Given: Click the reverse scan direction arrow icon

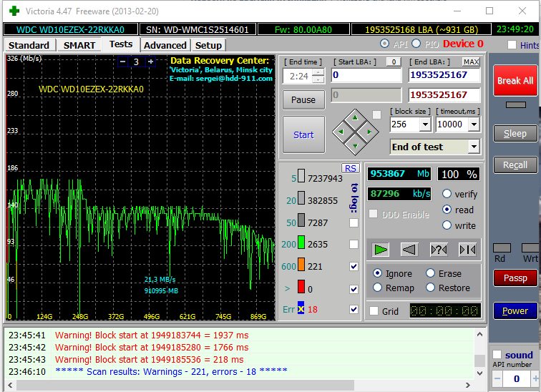Looking at the screenshot, I should 409,249.
